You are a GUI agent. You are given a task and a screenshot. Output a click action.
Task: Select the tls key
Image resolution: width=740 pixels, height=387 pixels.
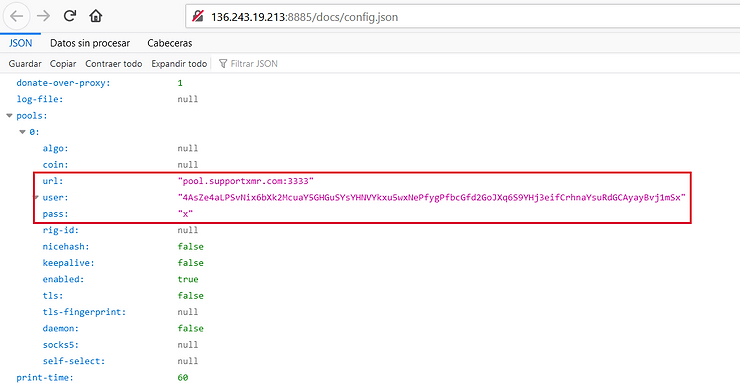pos(53,296)
